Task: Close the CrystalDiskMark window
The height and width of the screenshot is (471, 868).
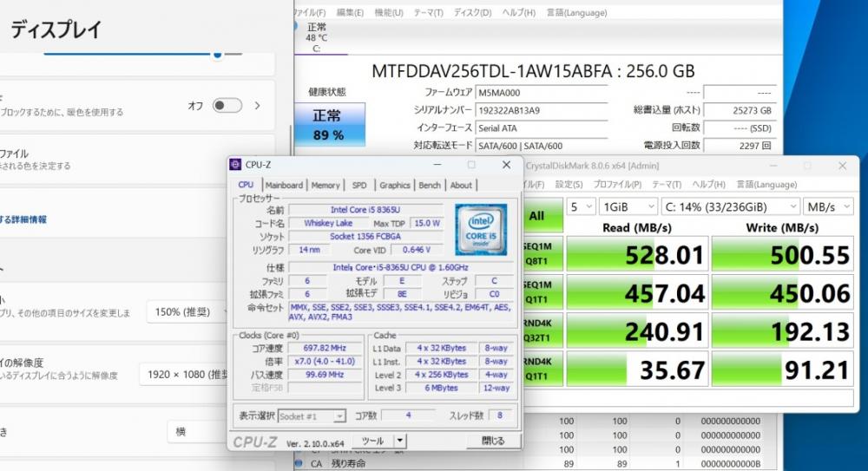Action: 842,166
